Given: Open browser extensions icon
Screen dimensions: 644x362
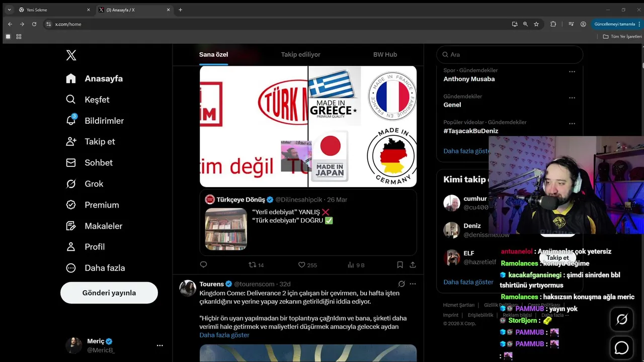Looking at the screenshot, I should pyautogui.click(x=553, y=24).
